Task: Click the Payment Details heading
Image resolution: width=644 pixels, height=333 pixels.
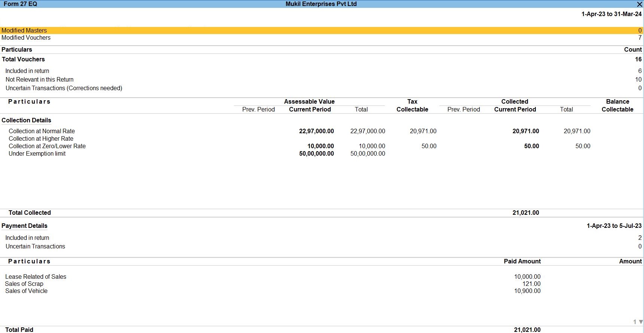Action: [24, 226]
